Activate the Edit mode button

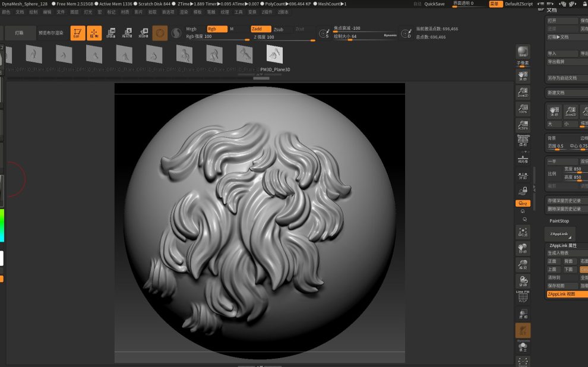[x=78, y=33]
